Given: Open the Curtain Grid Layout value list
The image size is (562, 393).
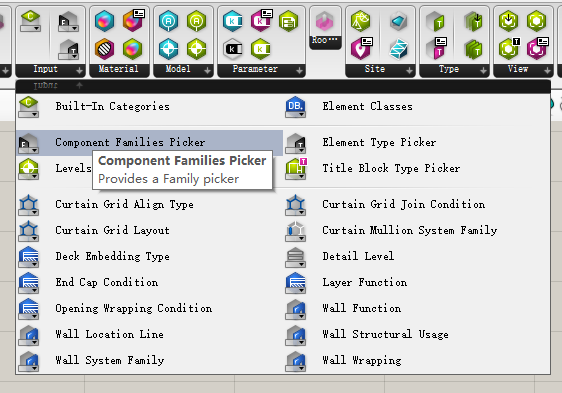Looking at the screenshot, I should coord(149,231).
